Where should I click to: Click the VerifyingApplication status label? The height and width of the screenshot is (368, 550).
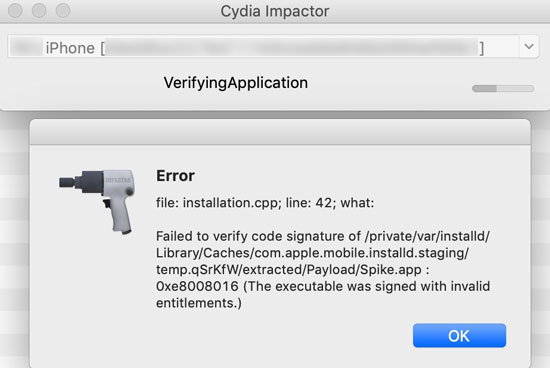pyautogui.click(x=236, y=83)
